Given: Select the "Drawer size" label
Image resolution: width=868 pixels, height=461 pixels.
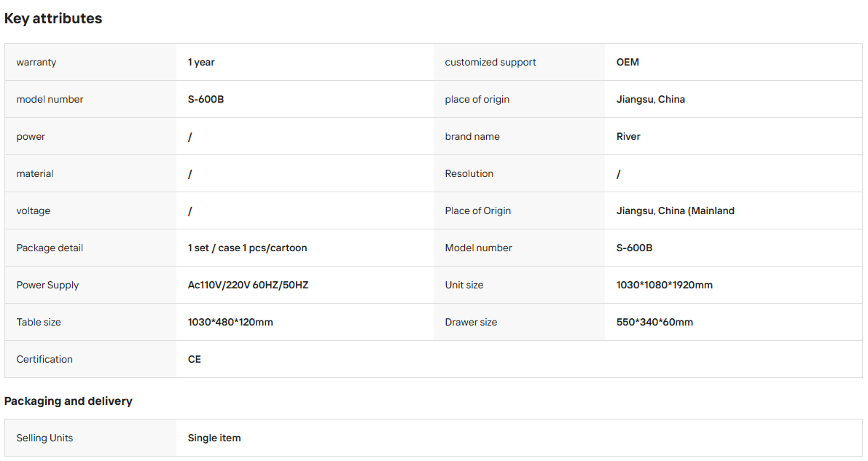Looking at the screenshot, I should [x=471, y=322].
